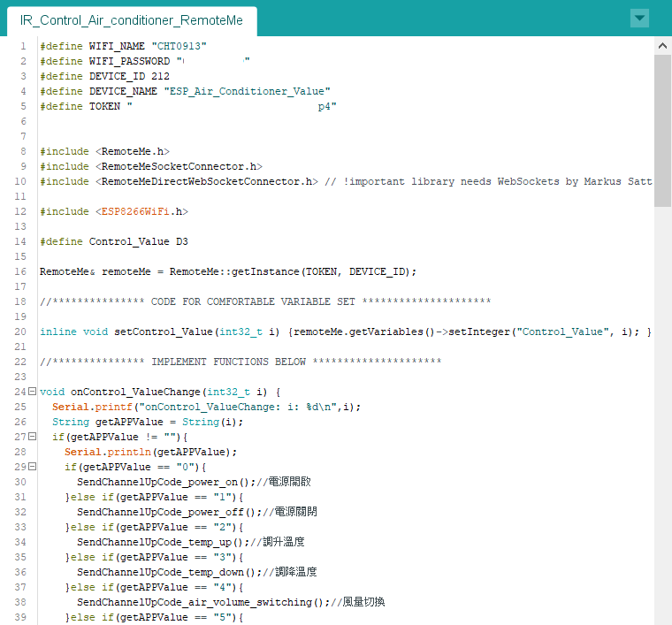
Task: Click the vertical scrollbar up arrow
Action: [662, 45]
